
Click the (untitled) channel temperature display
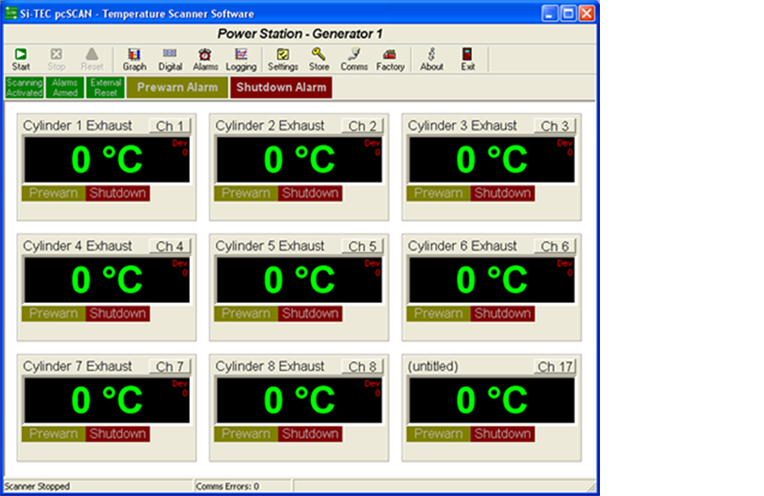(x=492, y=401)
